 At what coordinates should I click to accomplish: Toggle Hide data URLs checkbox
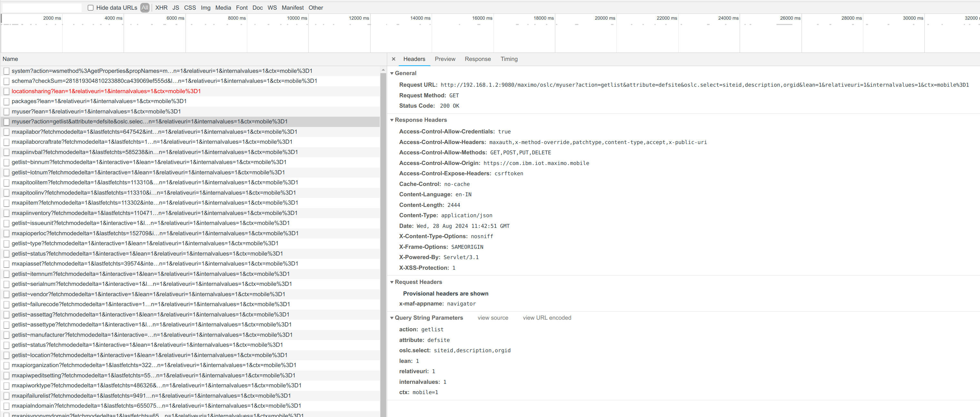[91, 8]
